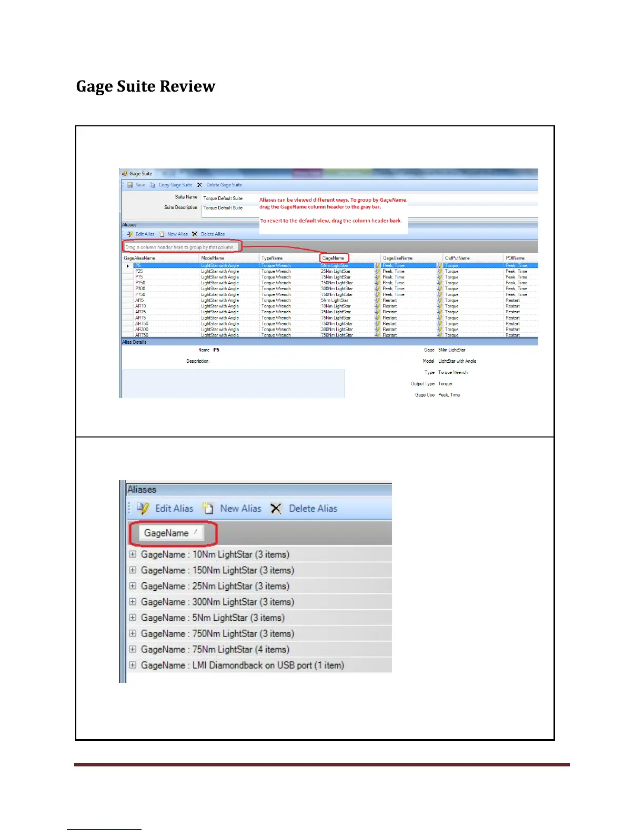Click the GageName grouping chip in gray bar
The width and height of the screenshot is (644, 834).
click(x=171, y=533)
